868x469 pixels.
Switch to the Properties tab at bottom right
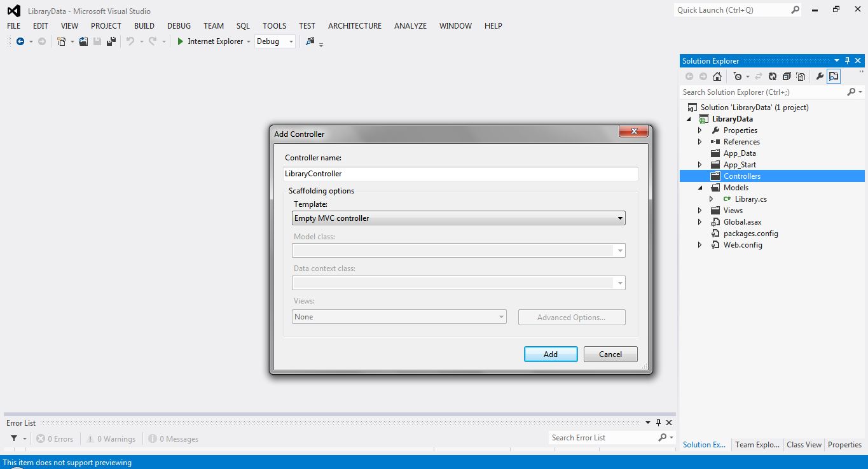click(x=844, y=445)
